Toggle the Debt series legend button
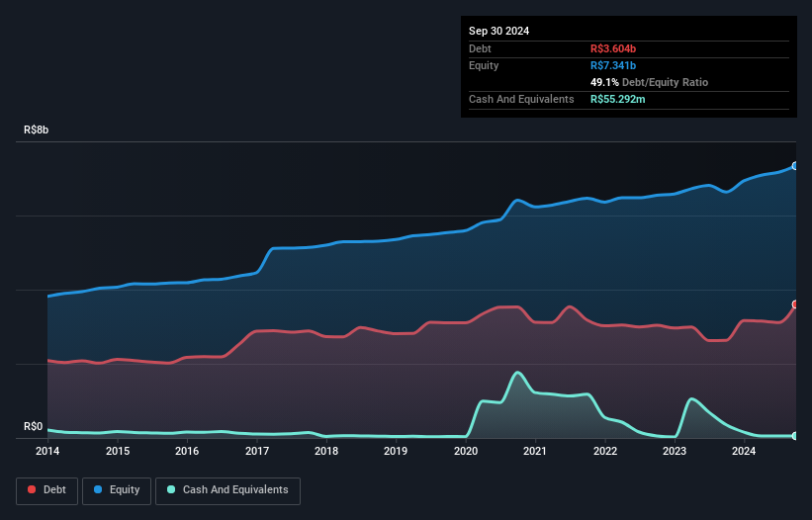The image size is (812, 520). tap(47, 490)
